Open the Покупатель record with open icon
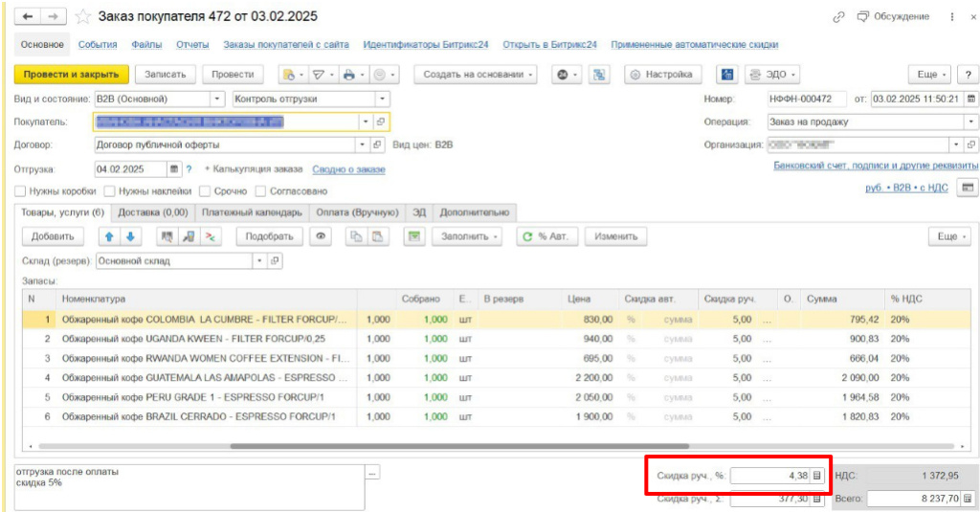 [381, 122]
